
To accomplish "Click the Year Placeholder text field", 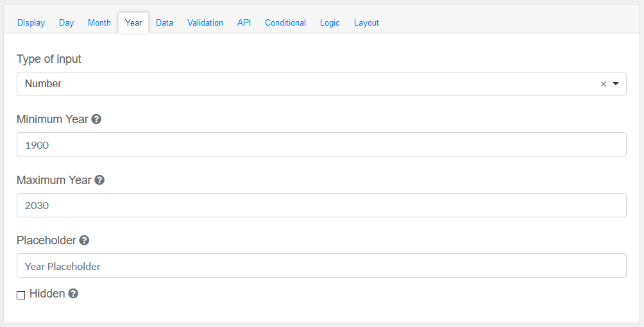I will [x=321, y=265].
